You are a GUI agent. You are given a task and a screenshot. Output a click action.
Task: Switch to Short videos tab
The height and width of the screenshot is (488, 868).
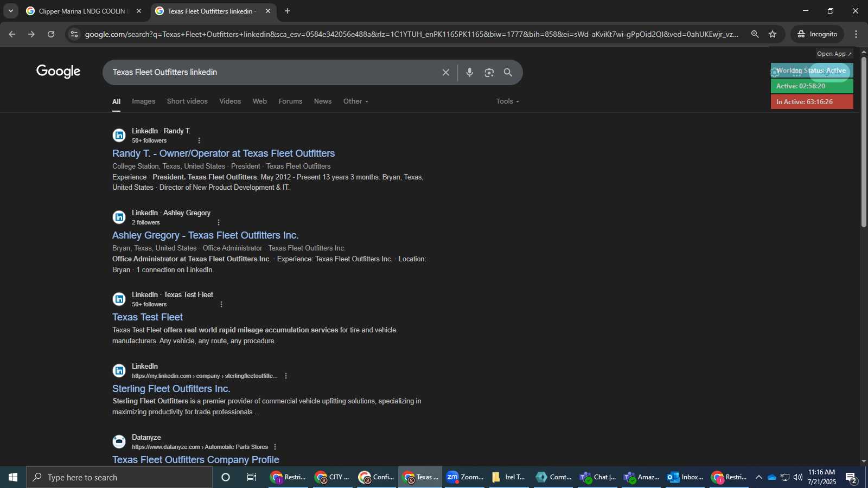[x=187, y=101]
